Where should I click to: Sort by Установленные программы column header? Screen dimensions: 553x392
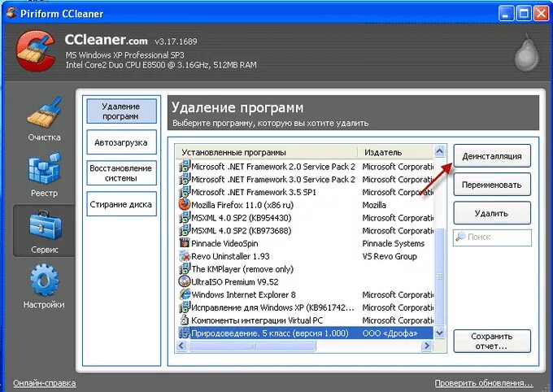click(x=267, y=152)
